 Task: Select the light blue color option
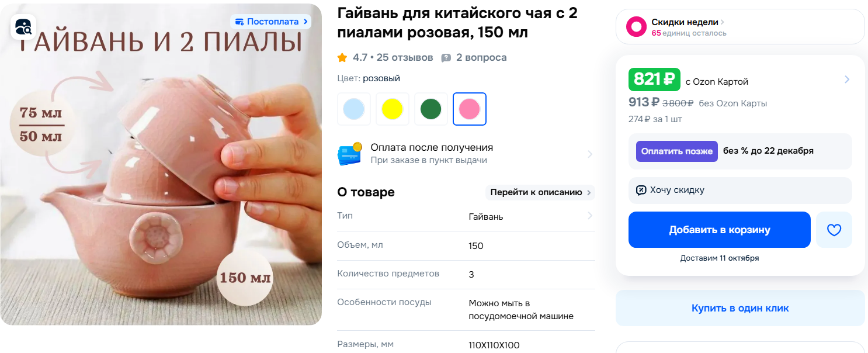coord(354,109)
